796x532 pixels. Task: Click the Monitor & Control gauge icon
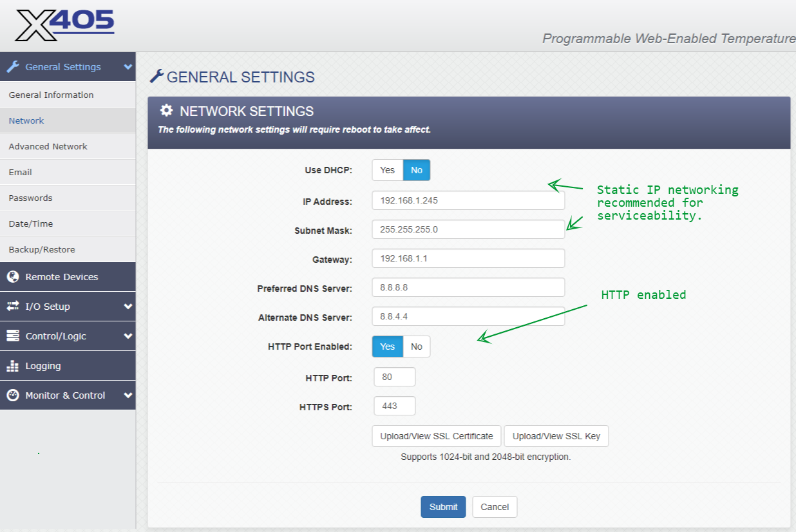[x=13, y=395]
